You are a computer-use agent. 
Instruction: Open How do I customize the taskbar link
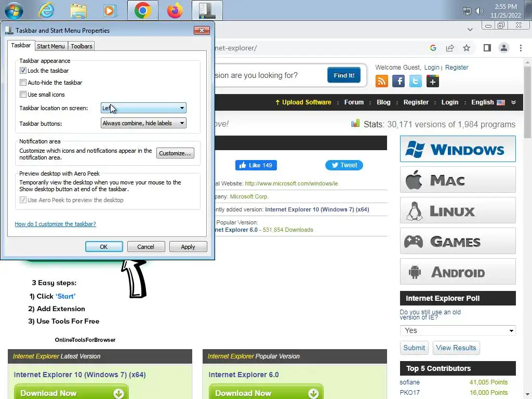pos(55,224)
